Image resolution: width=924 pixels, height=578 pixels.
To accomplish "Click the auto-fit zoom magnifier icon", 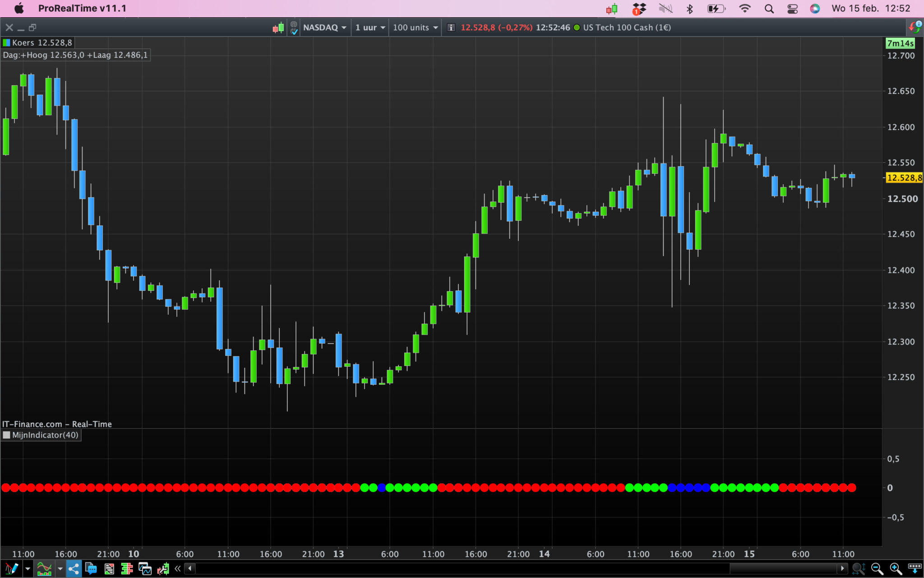I will tap(858, 569).
